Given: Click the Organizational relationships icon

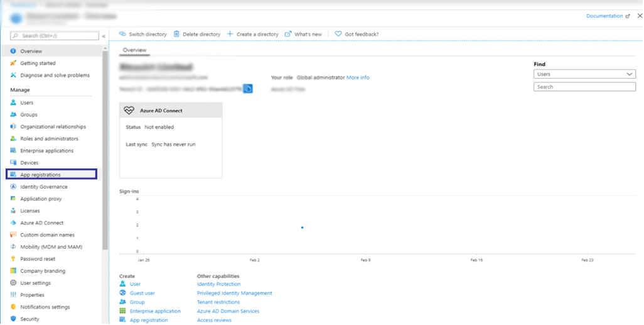Looking at the screenshot, I should tap(13, 126).
